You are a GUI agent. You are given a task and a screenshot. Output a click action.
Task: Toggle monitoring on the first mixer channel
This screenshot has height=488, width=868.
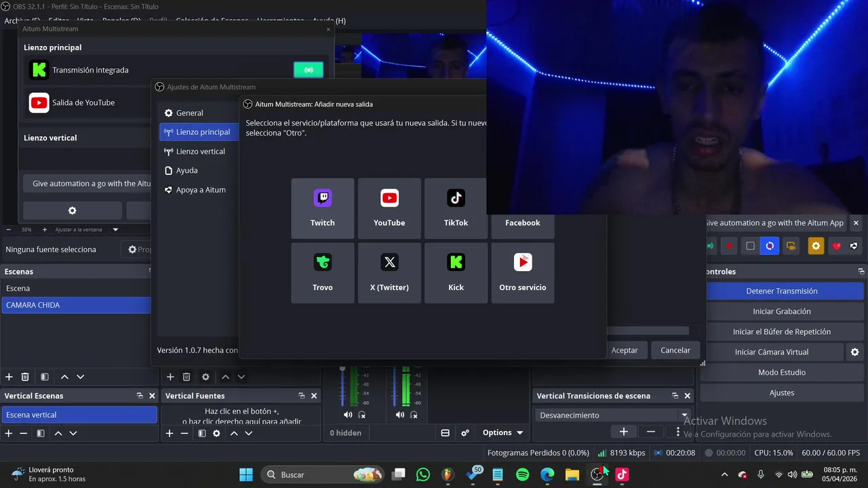[362, 415]
